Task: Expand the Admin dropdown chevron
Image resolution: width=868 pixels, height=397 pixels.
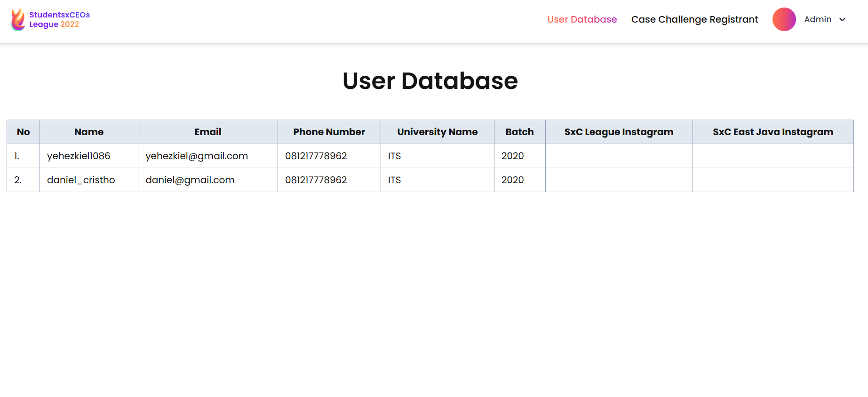Action: point(842,20)
